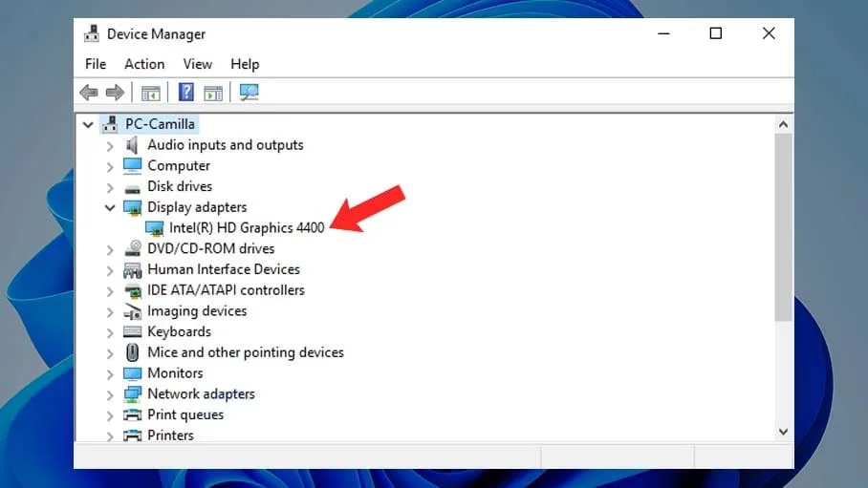The height and width of the screenshot is (488, 868).
Task: Select the Print queues label
Action: pyautogui.click(x=185, y=415)
